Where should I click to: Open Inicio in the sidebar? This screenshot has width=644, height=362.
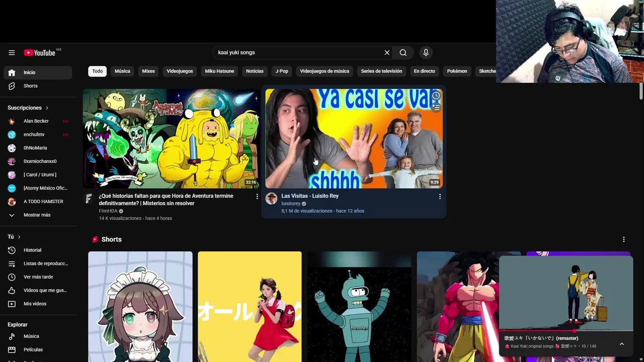point(38,72)
